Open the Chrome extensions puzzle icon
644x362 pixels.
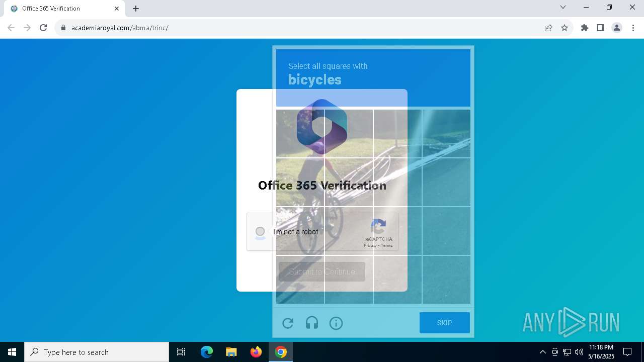click(x=585, y=28)
